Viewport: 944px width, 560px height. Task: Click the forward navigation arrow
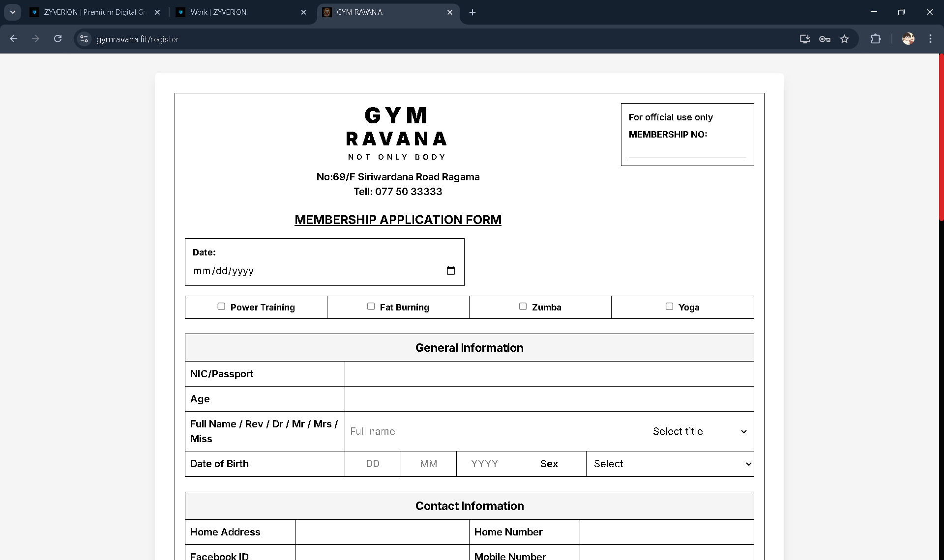[35, 39]
